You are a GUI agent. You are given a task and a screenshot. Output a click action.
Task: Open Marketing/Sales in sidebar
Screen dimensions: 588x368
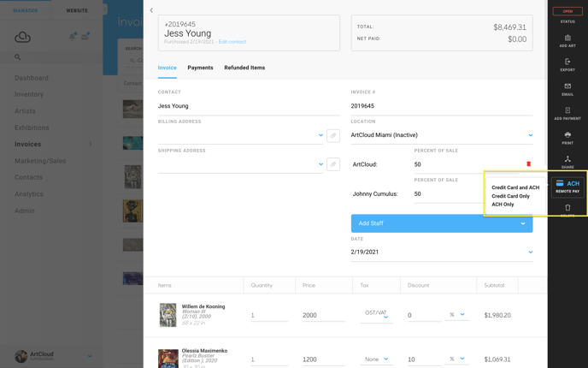40,161
